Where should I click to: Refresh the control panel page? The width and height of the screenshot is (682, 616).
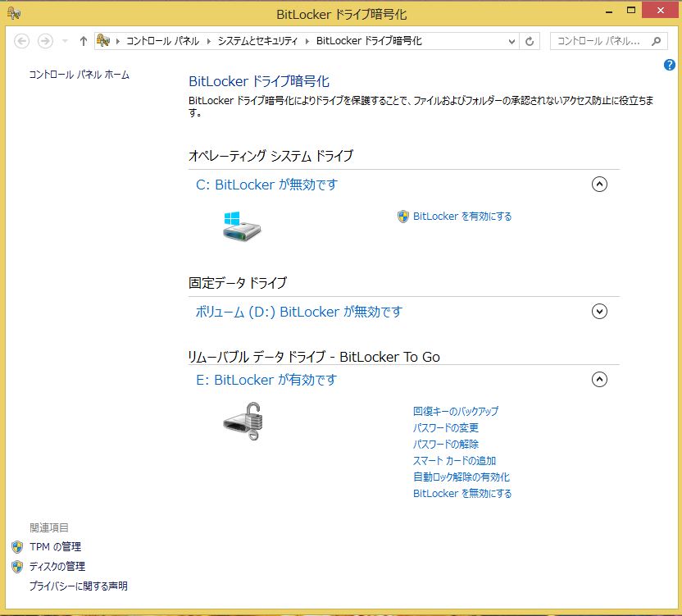(530, 41)
